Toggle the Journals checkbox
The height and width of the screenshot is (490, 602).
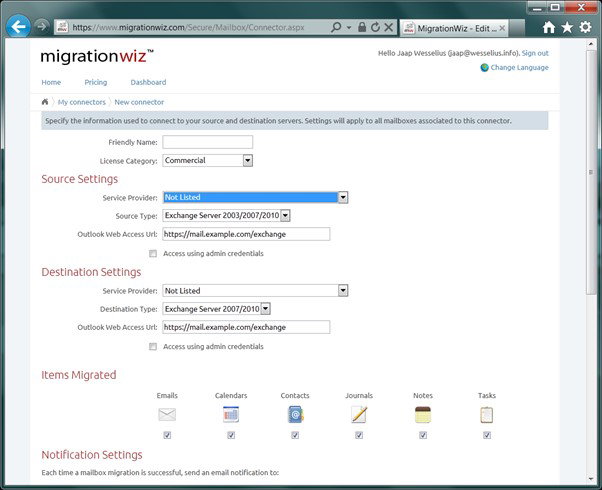tap(359, 435)
